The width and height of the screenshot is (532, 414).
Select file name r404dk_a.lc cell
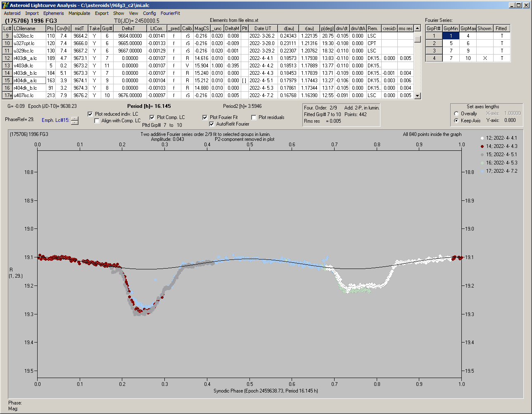point(29,81)
